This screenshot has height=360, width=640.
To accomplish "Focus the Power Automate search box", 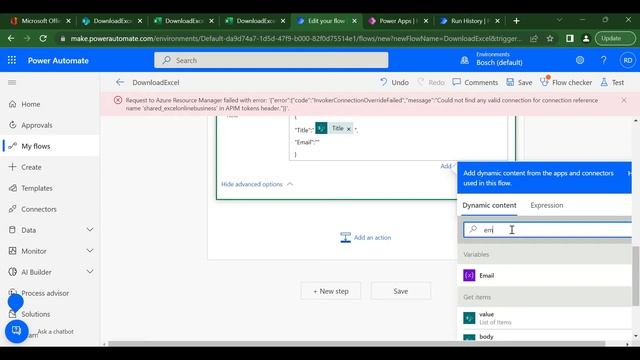I will tap(271, 60).
